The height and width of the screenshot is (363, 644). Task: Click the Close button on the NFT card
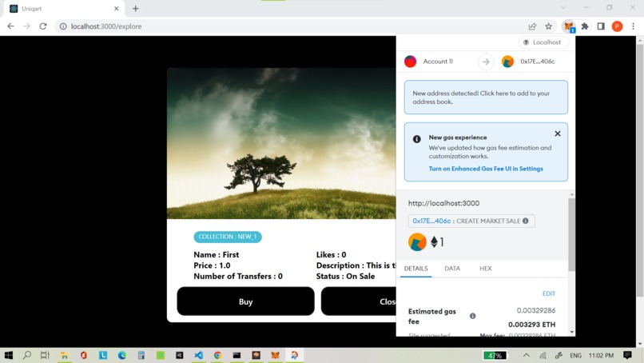(x=359, y=301)
